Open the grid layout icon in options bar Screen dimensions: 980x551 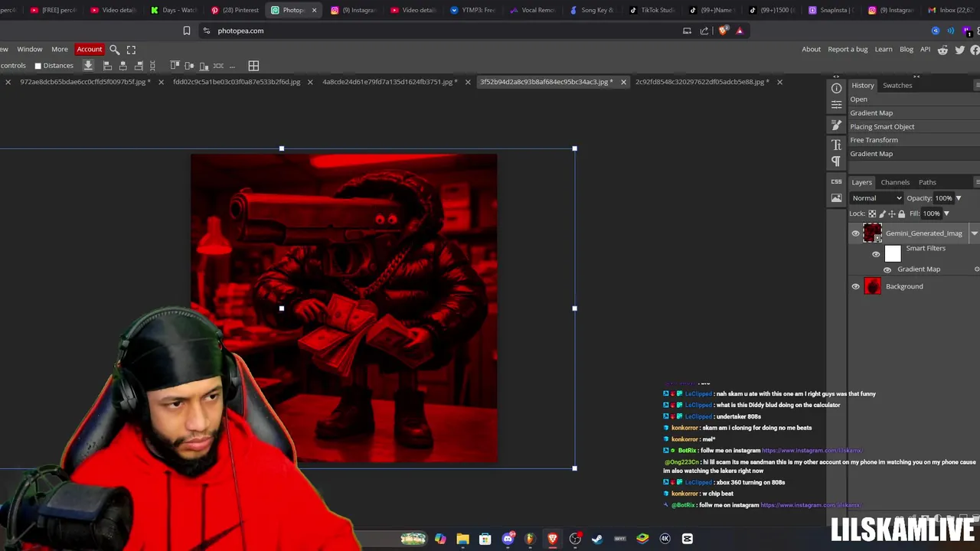[253, 66]
